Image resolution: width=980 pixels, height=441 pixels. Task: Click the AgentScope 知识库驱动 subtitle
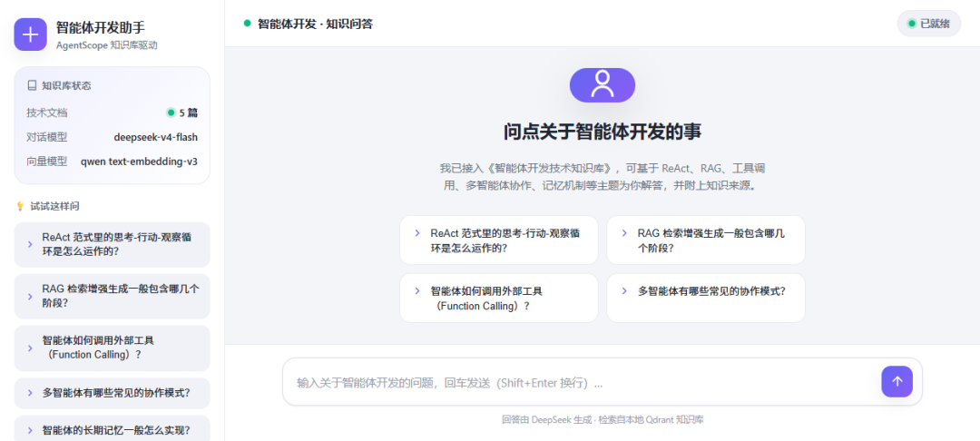[x=106, y=45]
